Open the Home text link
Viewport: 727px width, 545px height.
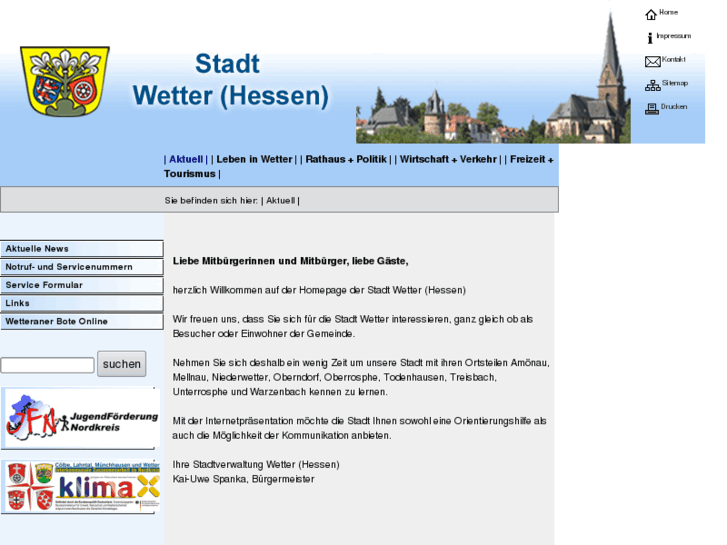tap(668, 13)
